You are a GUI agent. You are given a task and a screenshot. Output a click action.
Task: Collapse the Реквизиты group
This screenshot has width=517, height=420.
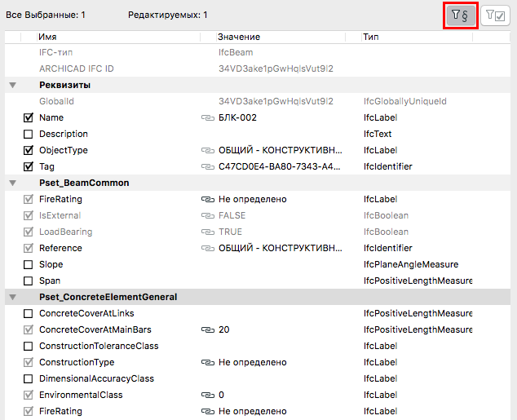(x=13, y=86)
